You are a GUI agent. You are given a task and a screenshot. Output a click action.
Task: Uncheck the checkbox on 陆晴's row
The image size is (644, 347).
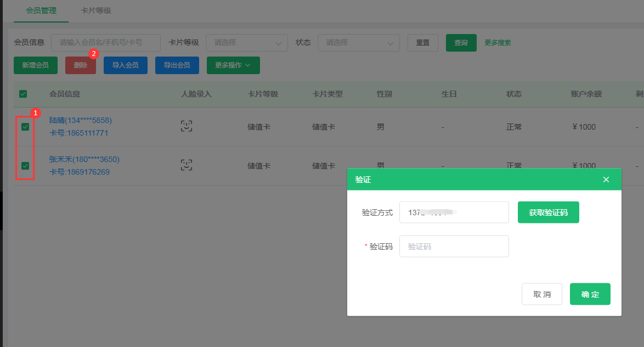point(25,126)
